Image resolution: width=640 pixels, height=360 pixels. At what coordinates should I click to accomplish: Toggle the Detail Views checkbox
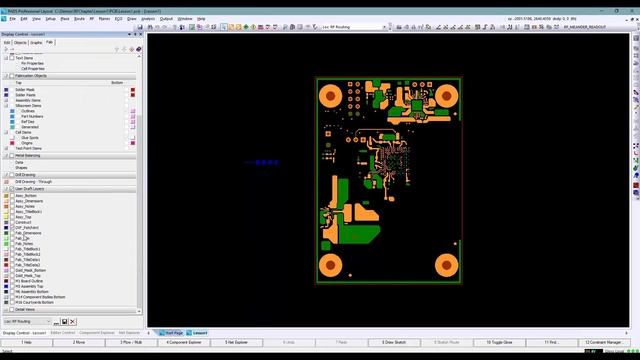[x=12, y=309]
